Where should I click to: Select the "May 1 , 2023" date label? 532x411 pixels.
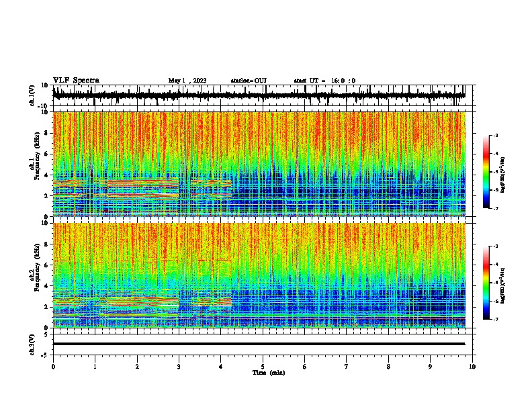click(187, 81)
